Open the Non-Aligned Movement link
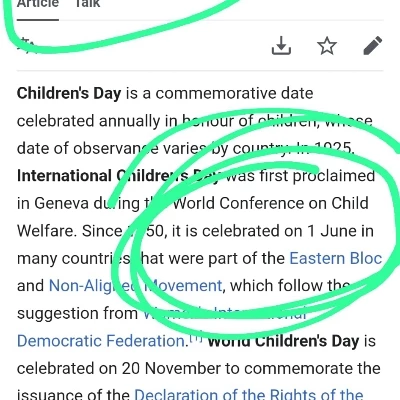The image size is (400, 400). tap(135, 286)
